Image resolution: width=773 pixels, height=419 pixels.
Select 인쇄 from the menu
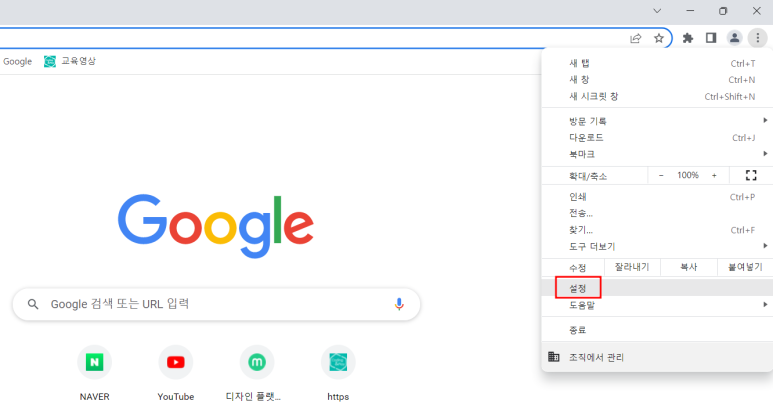point(657,197)
